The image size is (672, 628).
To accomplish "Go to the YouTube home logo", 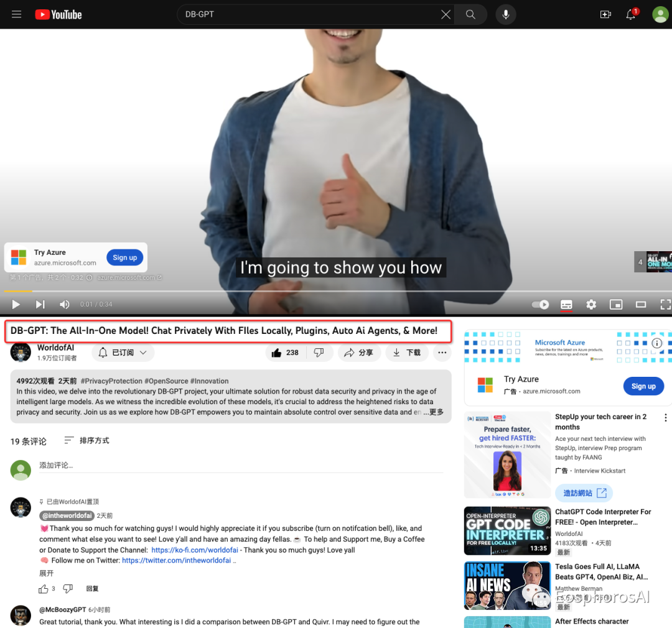I will point(58,14).
